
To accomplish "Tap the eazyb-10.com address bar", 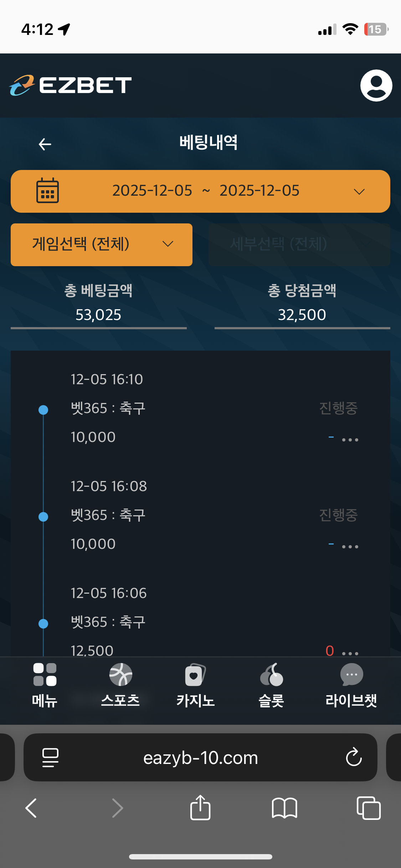I will click(200, 758).
